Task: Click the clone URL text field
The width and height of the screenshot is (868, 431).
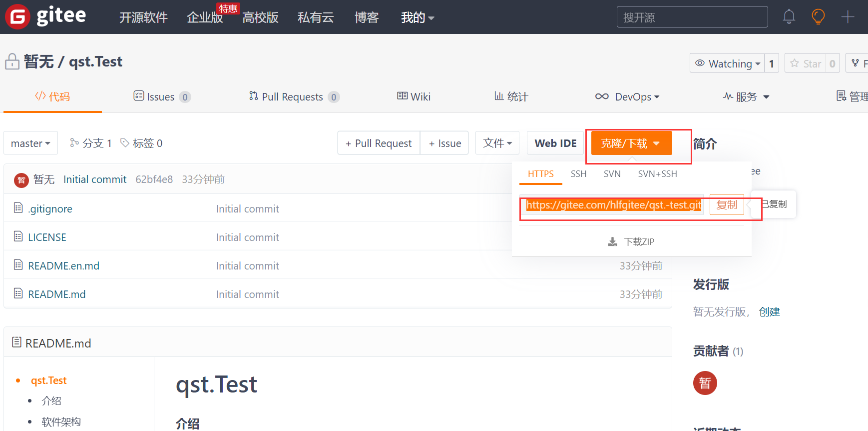Action: coord(611,204)
